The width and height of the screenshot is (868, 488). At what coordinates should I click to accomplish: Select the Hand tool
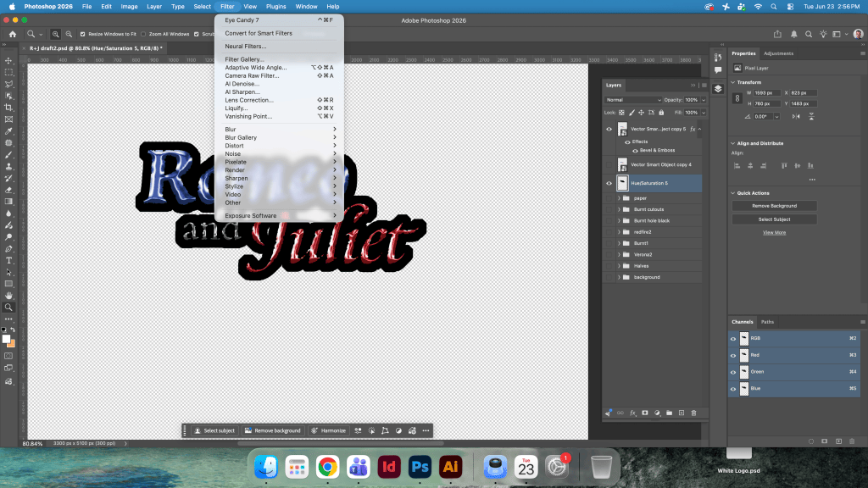pos(8,296)
